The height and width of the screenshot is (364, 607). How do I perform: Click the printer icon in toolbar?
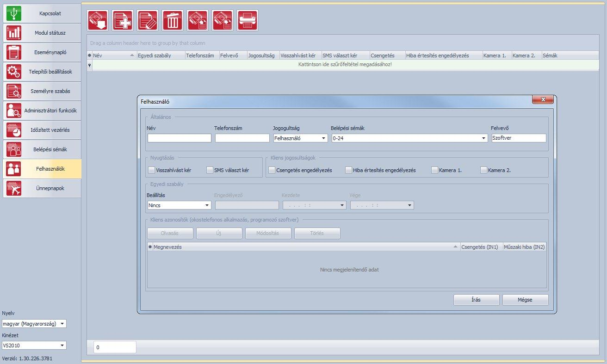[x=248, y=20]
